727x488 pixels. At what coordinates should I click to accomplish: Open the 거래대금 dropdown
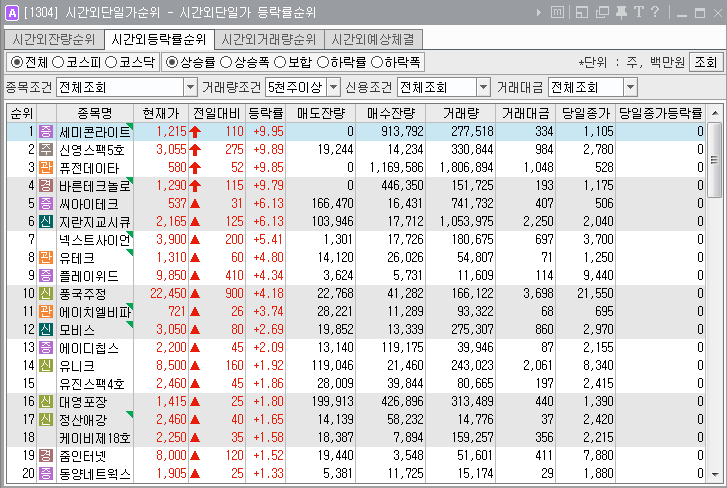tap(630, 87)
